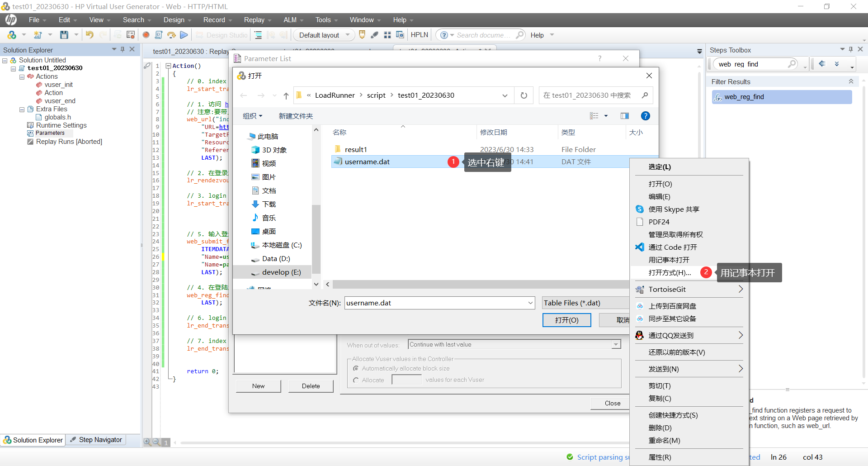Collapse the Extra Files tree node
The height and width of the screenshot is (466, 868).
click(x=22, y=109)
